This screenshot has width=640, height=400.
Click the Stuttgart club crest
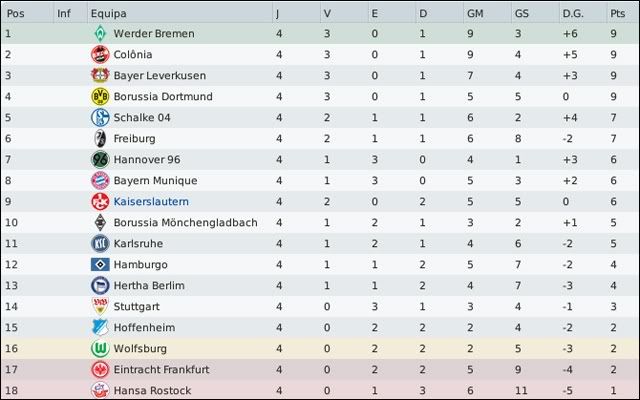pos(98,307)
